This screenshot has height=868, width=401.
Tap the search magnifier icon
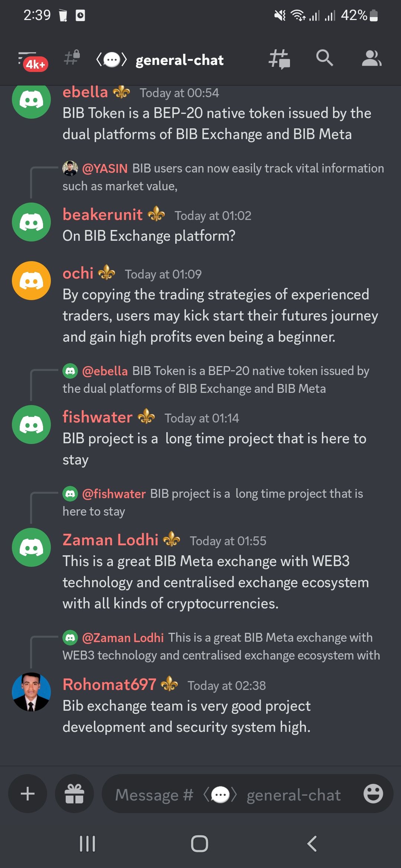coord(325,58)
